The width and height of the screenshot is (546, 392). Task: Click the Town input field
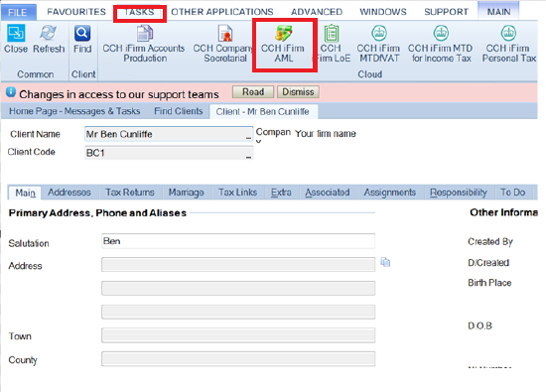238,335
